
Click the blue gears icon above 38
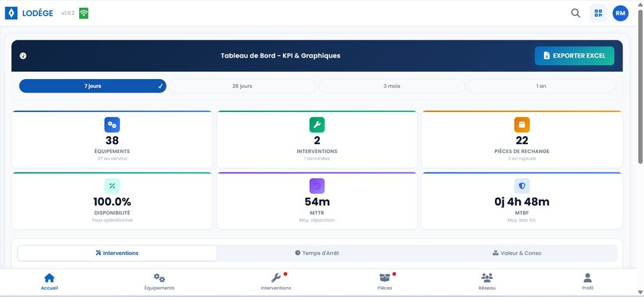coord(112,125)
